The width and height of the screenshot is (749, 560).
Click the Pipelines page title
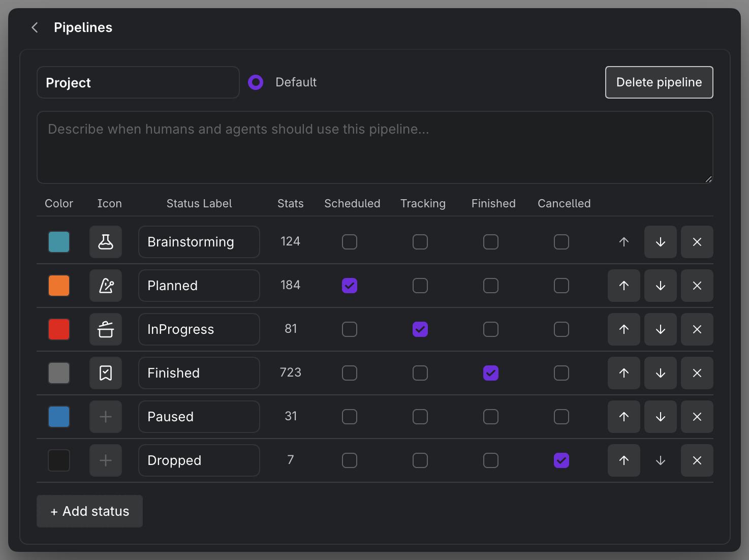[83, 27]
